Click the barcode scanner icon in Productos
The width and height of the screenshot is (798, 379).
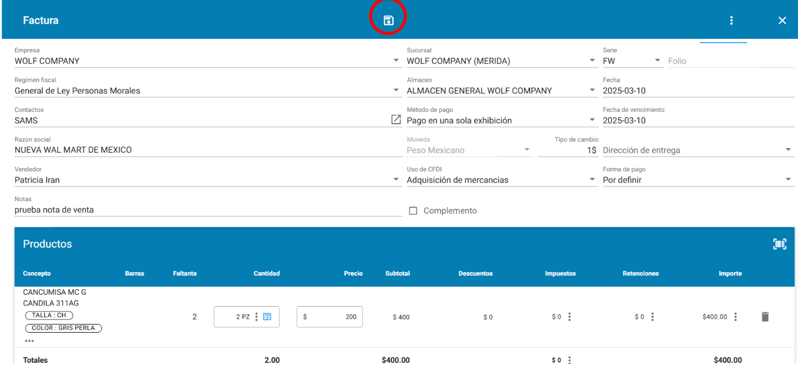click(x=779, y=244)
